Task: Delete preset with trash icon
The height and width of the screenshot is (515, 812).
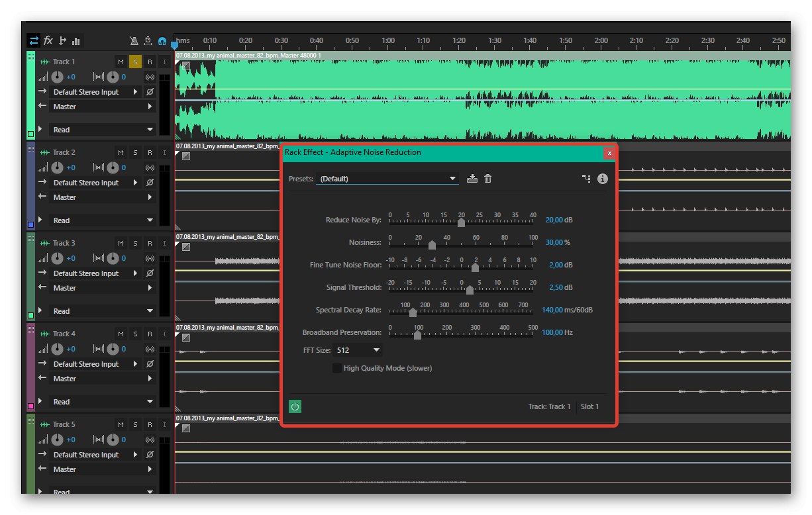Action: pos(488,179)
